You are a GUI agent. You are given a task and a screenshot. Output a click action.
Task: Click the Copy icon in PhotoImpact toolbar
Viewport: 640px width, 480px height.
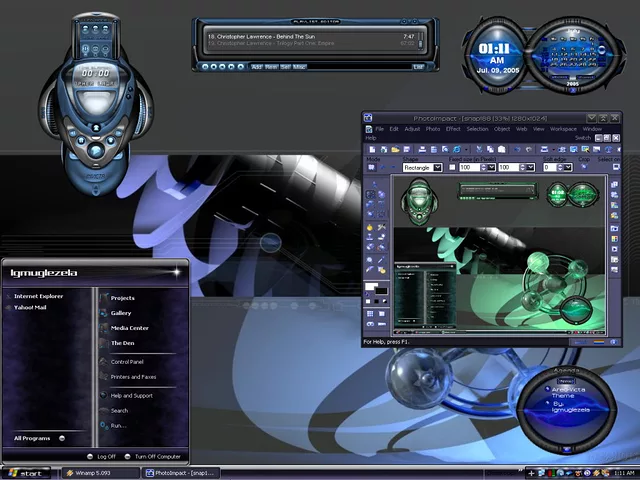tap(490, 150)
